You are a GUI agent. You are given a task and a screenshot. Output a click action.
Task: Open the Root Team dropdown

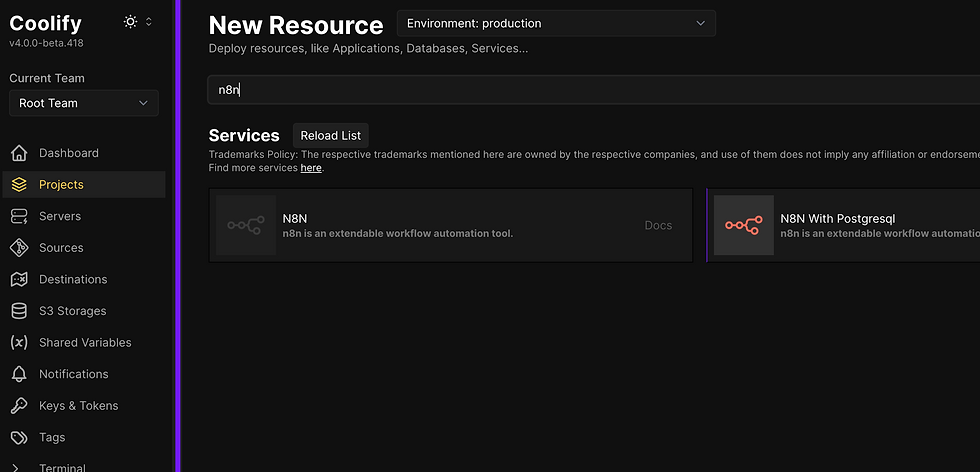83,103
